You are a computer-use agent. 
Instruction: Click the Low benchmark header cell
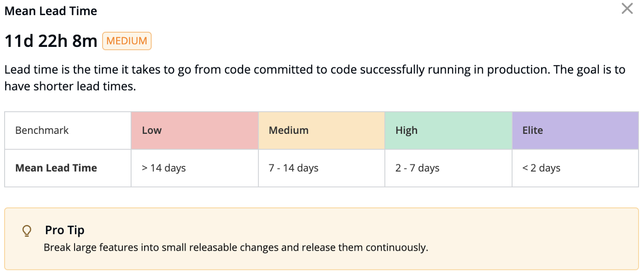point(195,130)
